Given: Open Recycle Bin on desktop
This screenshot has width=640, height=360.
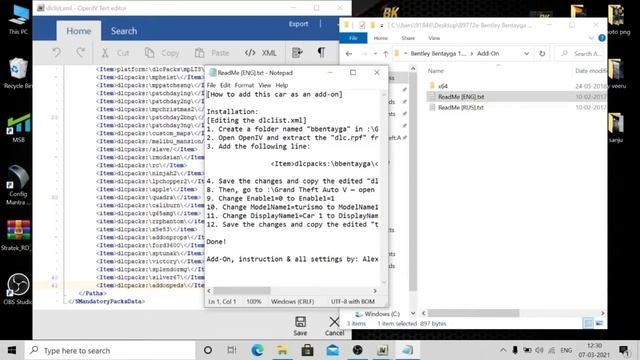Looking at the screenshot, I should [17, 73].
